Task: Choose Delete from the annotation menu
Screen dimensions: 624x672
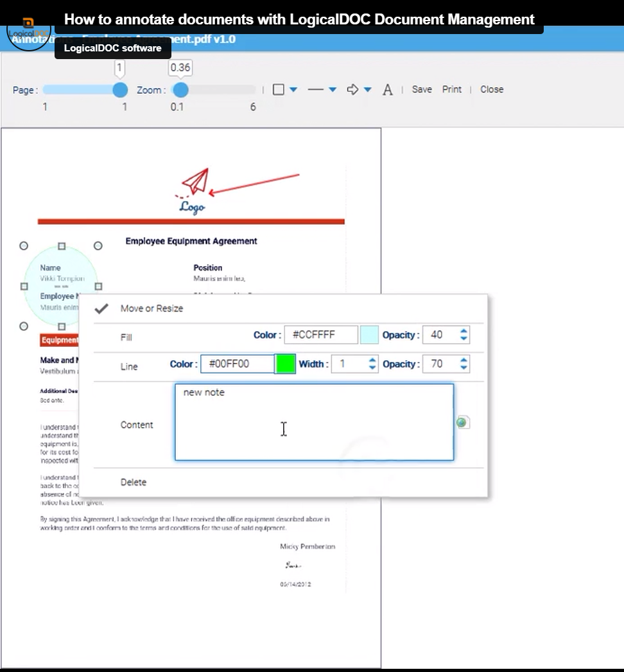Action: click(x=133, y=482)
